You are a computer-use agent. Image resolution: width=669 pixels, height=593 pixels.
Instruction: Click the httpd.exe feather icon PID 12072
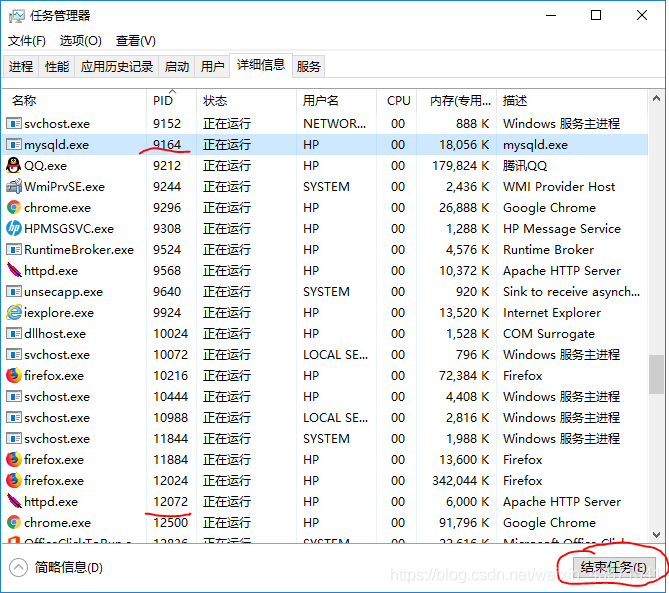[x=14, y=501]
